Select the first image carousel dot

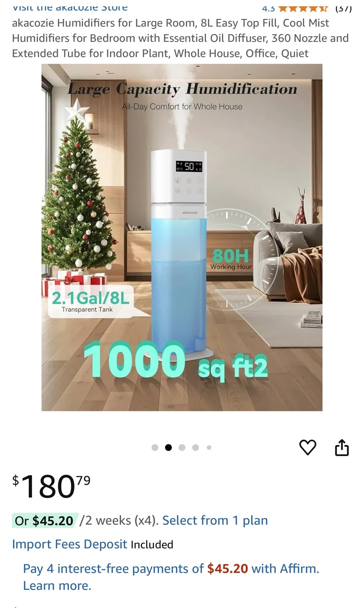tap(155, 448)
